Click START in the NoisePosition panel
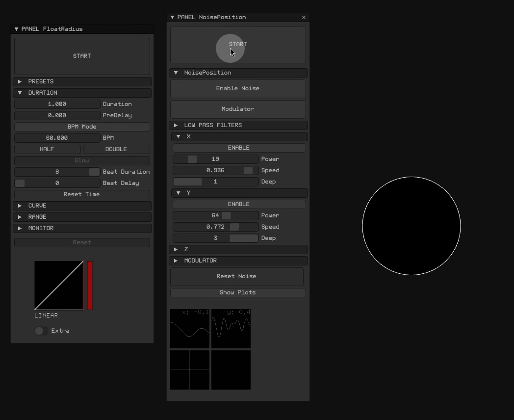514x420 pixels. pos(238,45)
